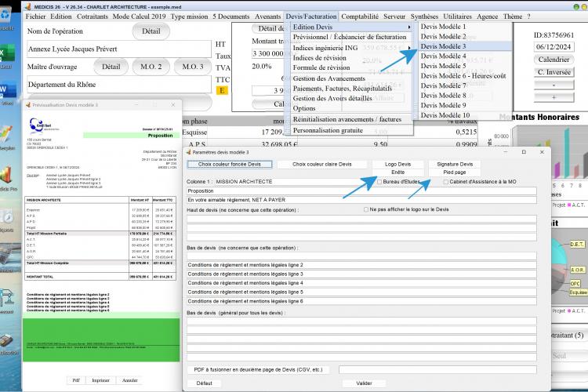
Task: Click the Défaut button
Action: 204,383
